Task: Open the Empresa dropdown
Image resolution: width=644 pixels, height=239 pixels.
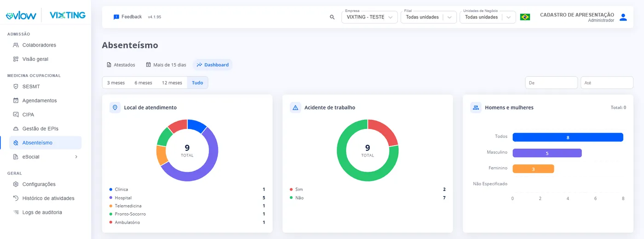Action: tap(369, 17)
